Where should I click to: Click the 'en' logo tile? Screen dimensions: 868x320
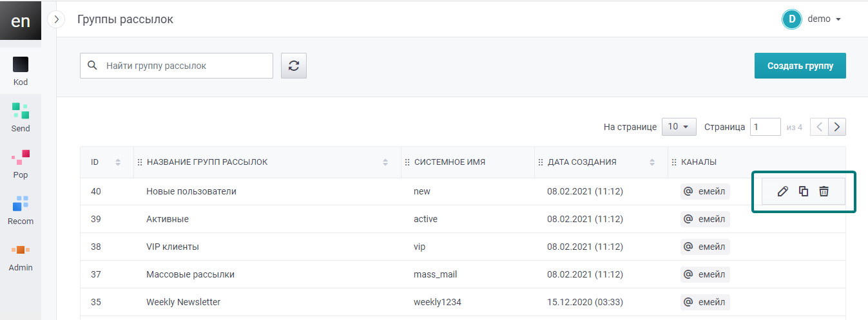pyautogui.click(x=21, y=21)
